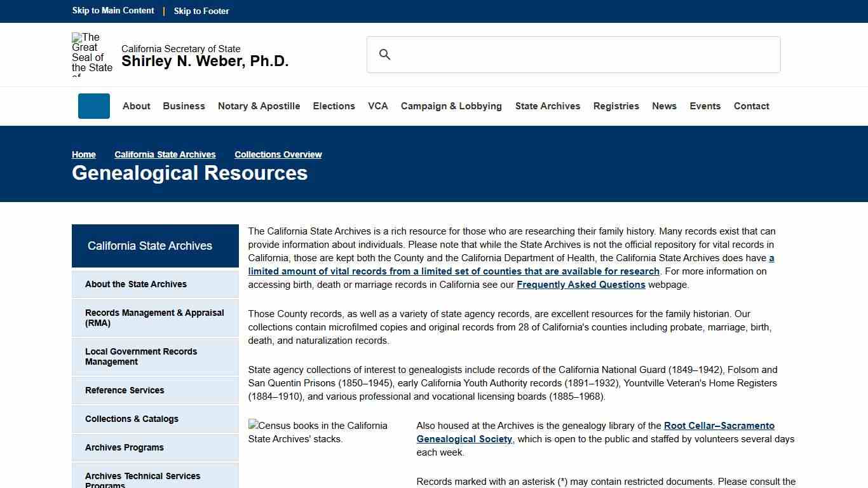Open the State Archives navigation menu

coord(547,106)
